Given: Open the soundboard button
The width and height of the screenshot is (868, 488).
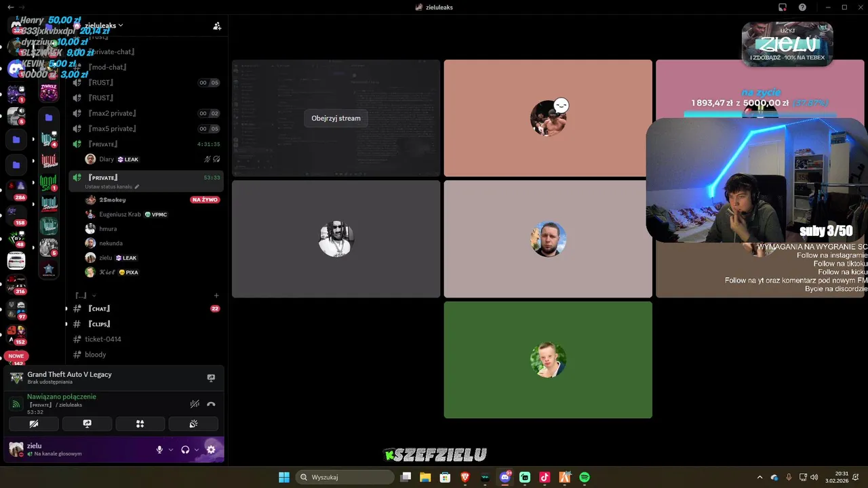Looking at the screenshot, I should pos(193,424).
